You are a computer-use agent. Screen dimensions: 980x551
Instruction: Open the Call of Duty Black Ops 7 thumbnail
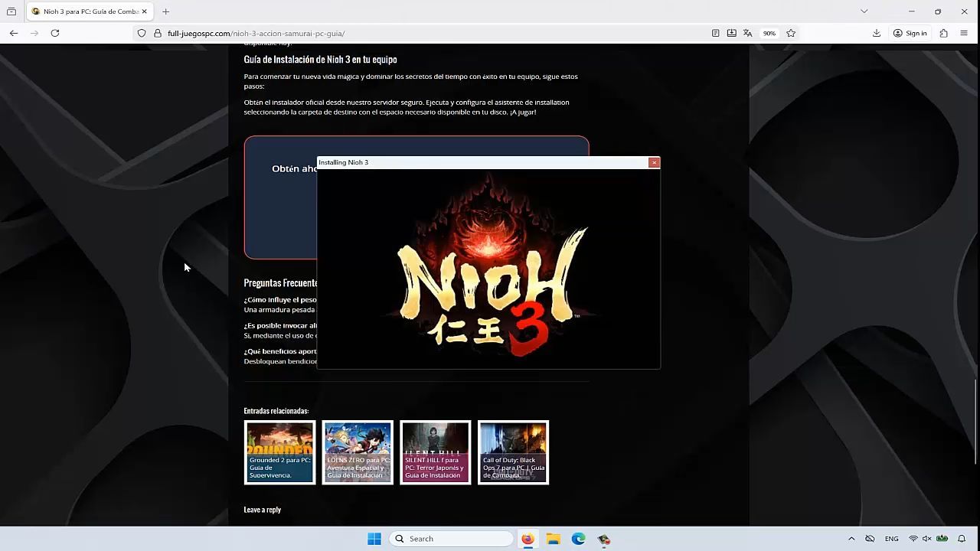point(513,452)
